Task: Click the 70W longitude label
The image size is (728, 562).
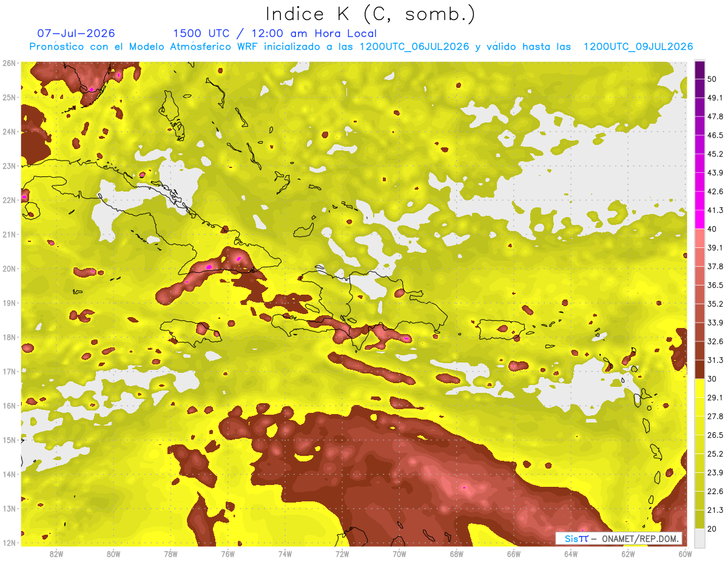Action: click(399, 554)
